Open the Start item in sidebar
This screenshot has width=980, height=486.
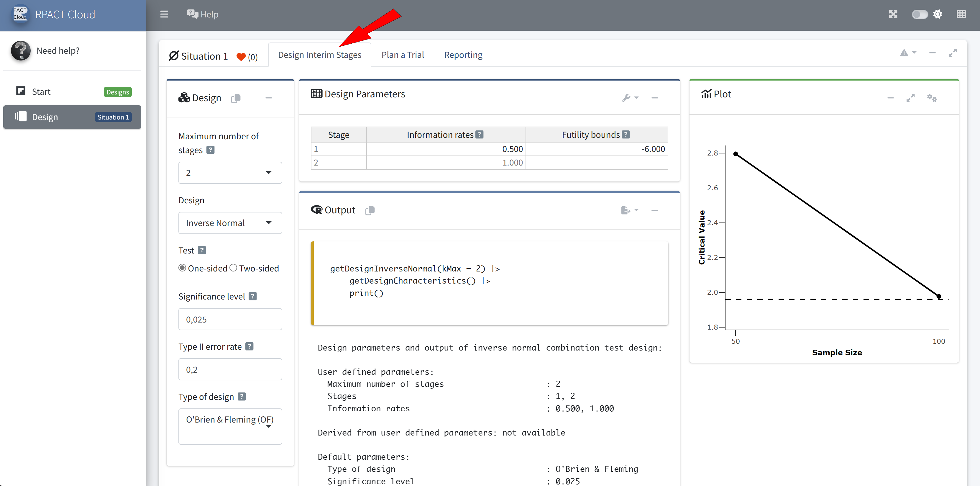pos(41,92)
